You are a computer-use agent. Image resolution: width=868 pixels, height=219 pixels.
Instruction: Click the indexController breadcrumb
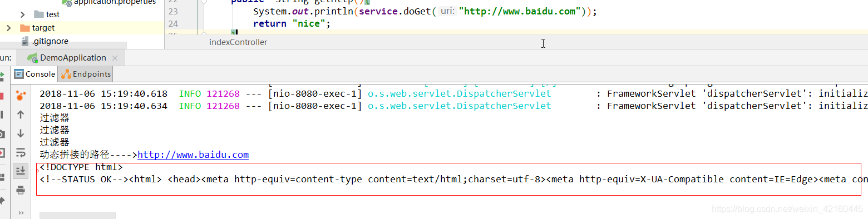(x=238, y=42)
